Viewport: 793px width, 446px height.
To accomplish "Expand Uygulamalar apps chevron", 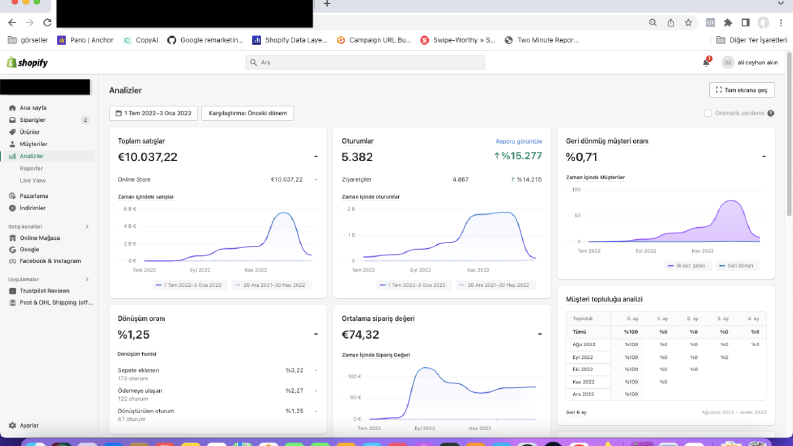I will [87, 279].
